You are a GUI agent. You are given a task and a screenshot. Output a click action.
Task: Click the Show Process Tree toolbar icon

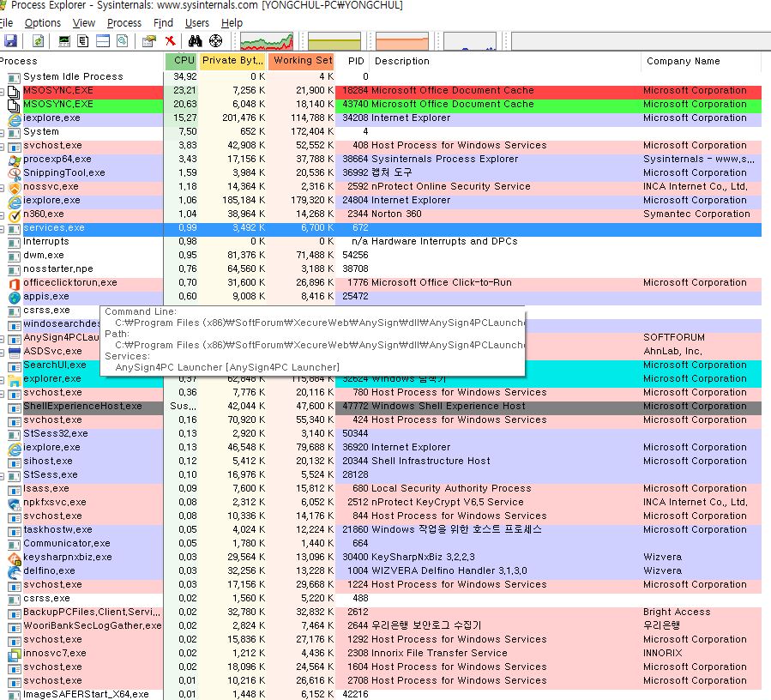[x=83, y=41]
